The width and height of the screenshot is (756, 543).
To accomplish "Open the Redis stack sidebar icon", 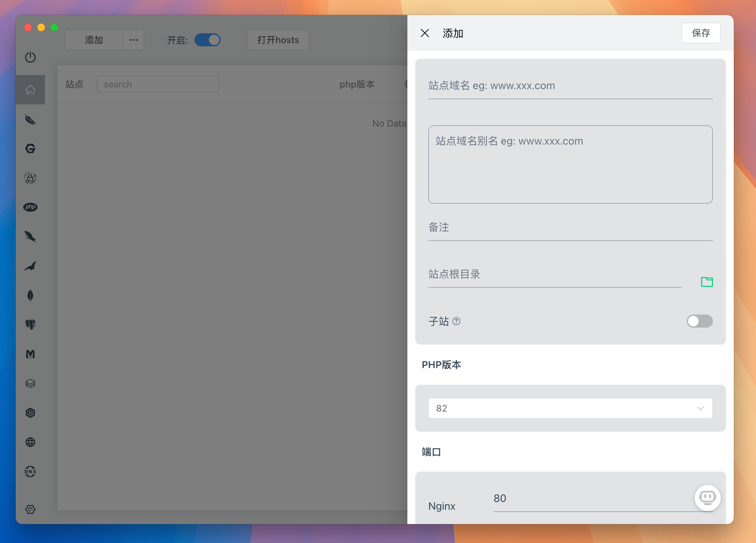I will (30, 383).
